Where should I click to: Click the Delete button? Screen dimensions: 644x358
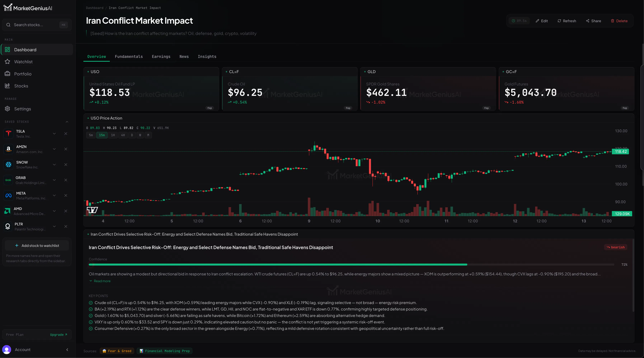619,21
